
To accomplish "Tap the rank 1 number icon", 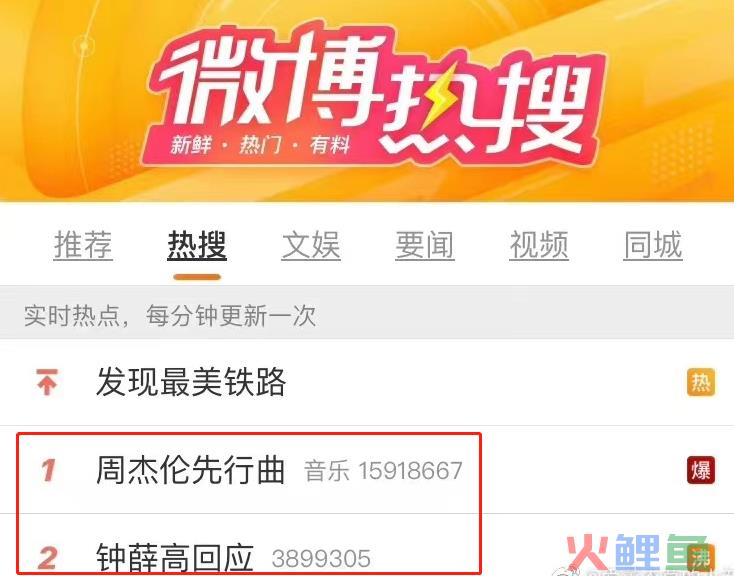I will 48,470.
